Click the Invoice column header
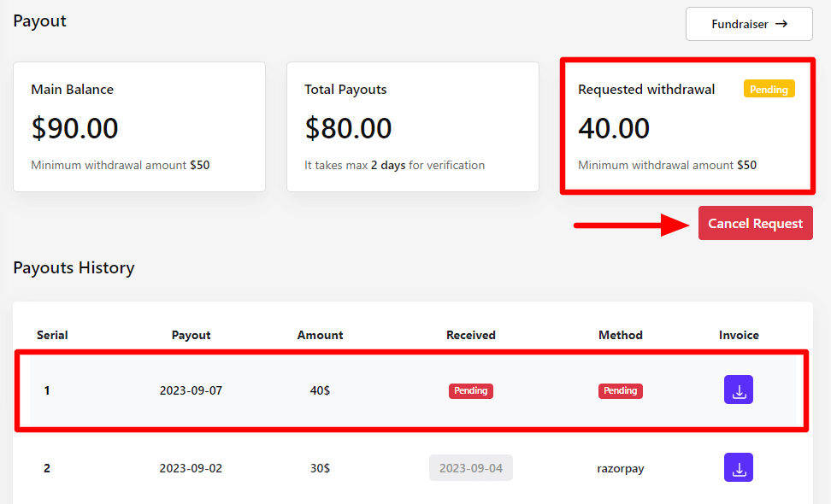 739,335
